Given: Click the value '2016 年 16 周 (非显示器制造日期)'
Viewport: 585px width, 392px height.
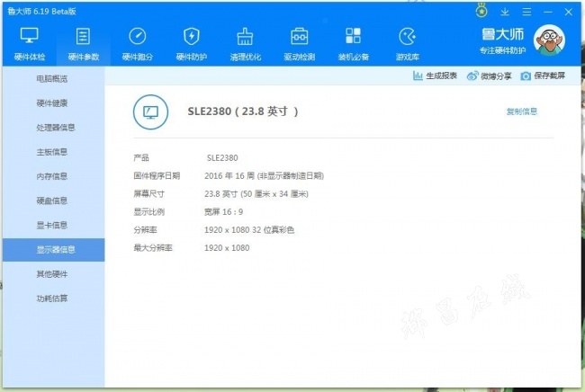Looking at the screenshot, I should [264, 176].
